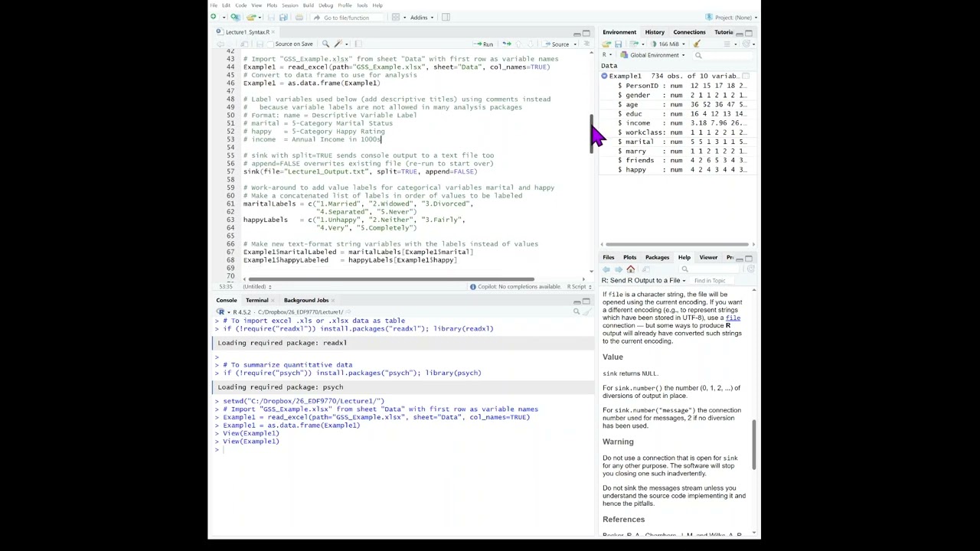980x551 pixels.
Task: Collapse the Example1 data object
Action: coord(604,76)
